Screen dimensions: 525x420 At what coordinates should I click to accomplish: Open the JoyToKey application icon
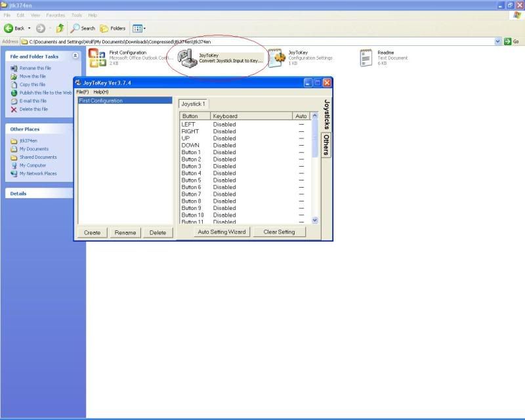188,58
